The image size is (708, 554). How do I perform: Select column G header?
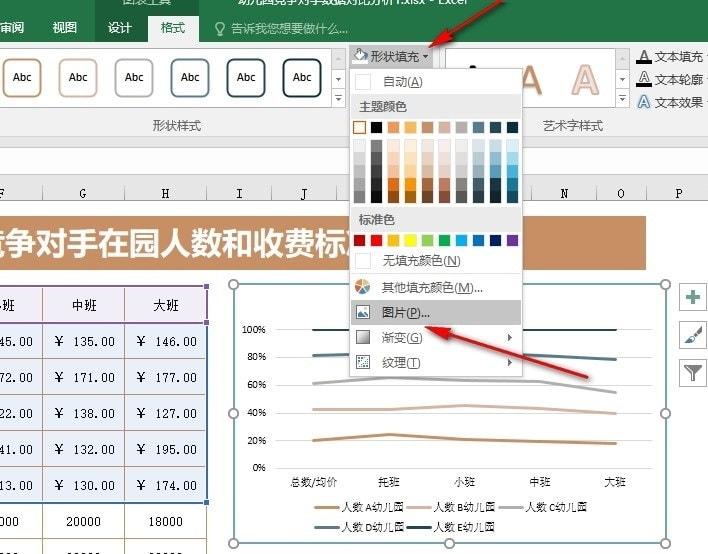click(x=83, y=193)
